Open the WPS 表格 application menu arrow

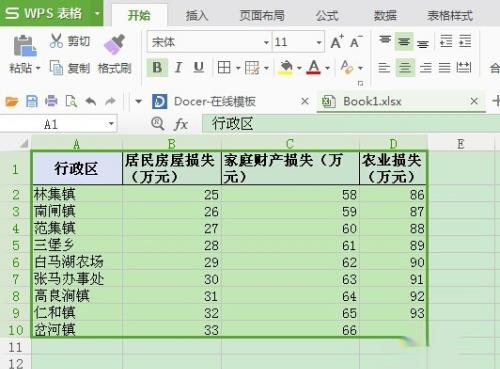click(97, 14)
